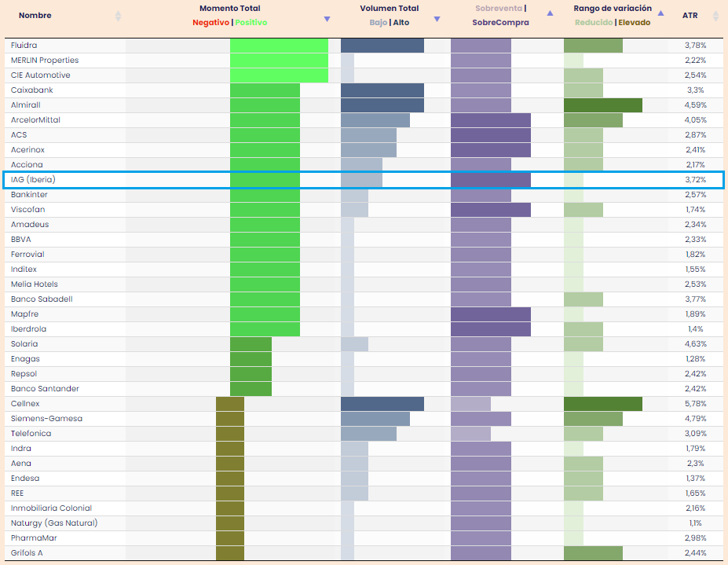The image size is (728, 565).
Task: Select the CIE Automotive row name
Action: (x=40, y=75)
